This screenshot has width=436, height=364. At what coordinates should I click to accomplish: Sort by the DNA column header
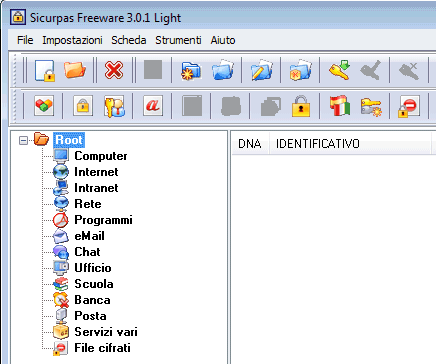[250, 144]
